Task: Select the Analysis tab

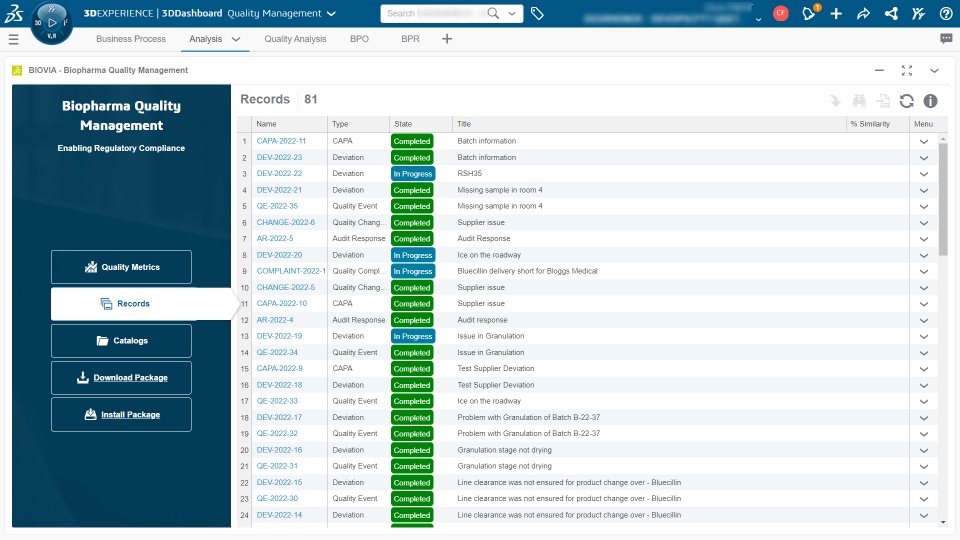Action: pos(205,39)
